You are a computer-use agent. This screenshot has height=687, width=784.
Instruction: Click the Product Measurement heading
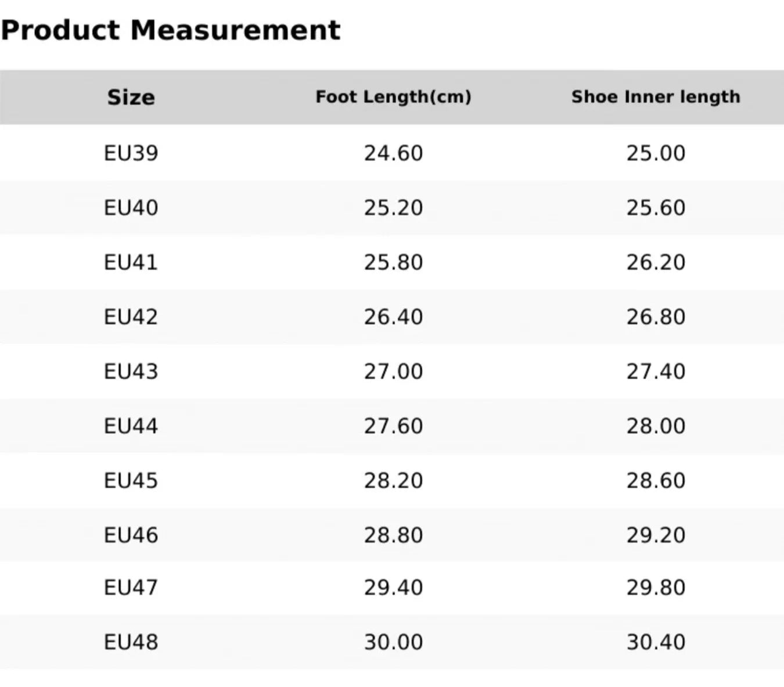(170, 30)
